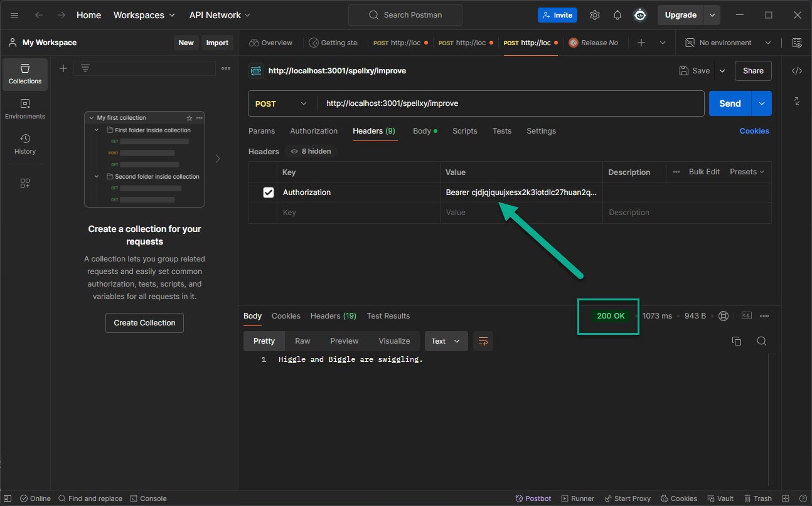This screenshot has height=506, width=812.
Task: Select the Raw response view
Action: pyautogui.click(x=302, y=341)
